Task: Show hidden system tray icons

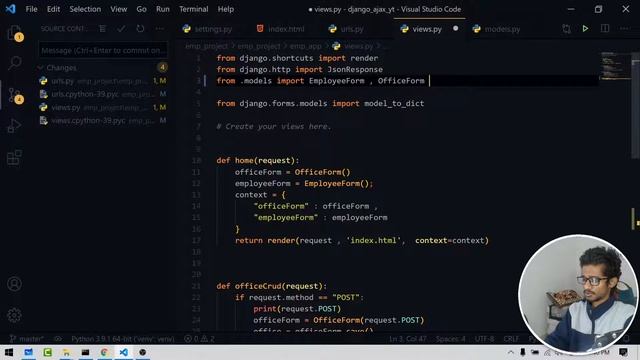Action: [511, 352]
